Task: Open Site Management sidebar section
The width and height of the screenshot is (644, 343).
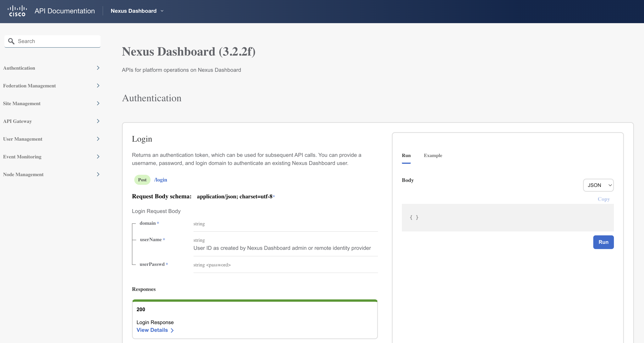Action: (x=22, y=104)
